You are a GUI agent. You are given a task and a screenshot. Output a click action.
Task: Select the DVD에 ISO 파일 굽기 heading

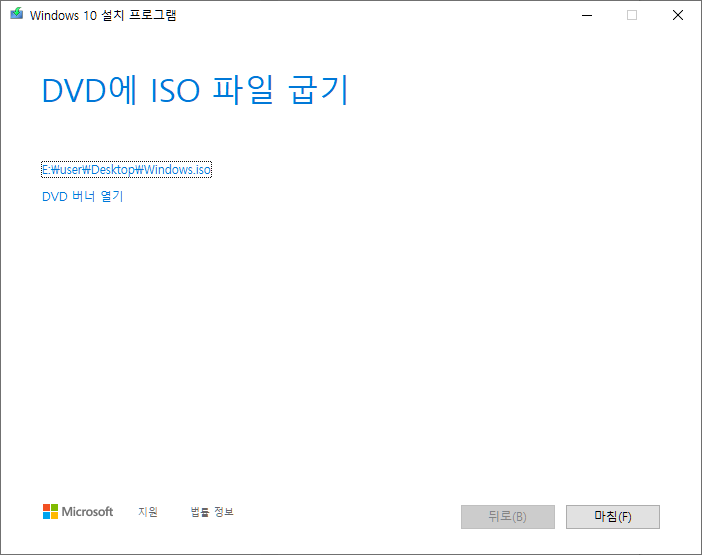point(195,90)
